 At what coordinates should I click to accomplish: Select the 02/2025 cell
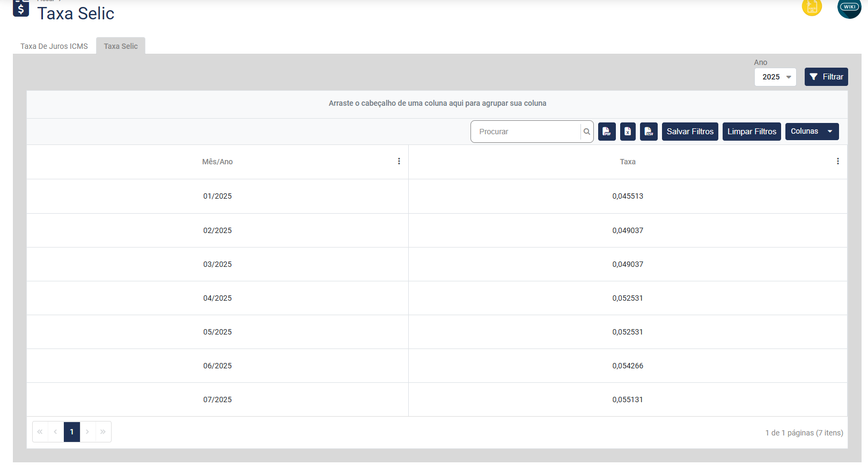point(217,230)
